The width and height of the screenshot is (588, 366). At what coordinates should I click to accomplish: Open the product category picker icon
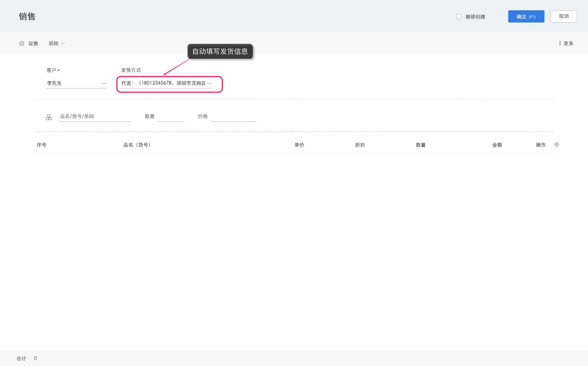[49, 117]
